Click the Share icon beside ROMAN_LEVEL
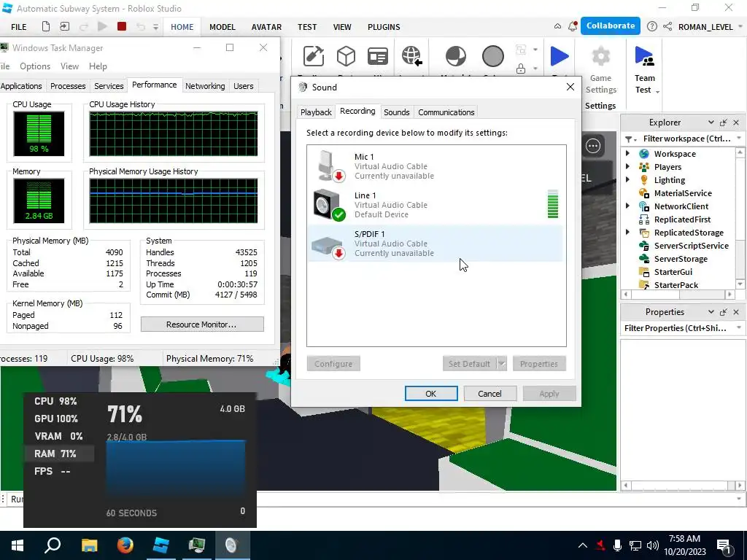The image size is (747, 560). click(x=667, y=27)
